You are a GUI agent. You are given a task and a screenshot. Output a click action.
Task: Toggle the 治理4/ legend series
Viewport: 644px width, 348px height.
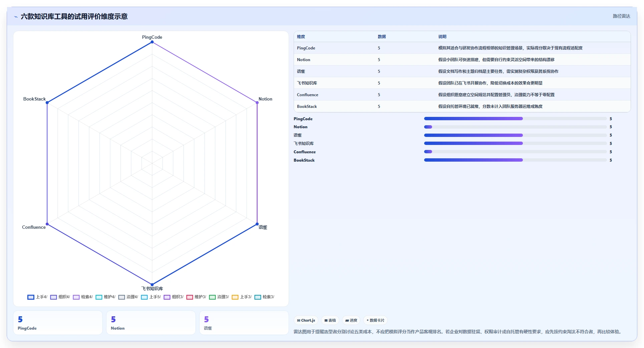[x=128, y=297]
